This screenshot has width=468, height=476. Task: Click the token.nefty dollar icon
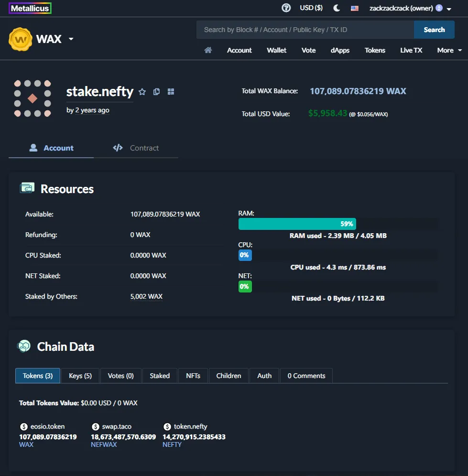click(167, 427)
